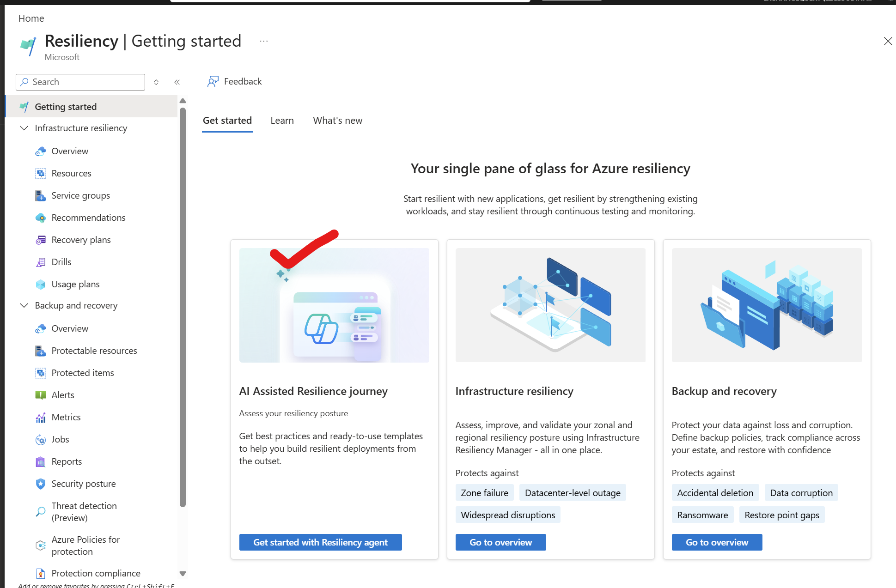This screenshot has width=896, height=588.
Task: Click the Widespread disruptions tag
Action: coord(508,515)
